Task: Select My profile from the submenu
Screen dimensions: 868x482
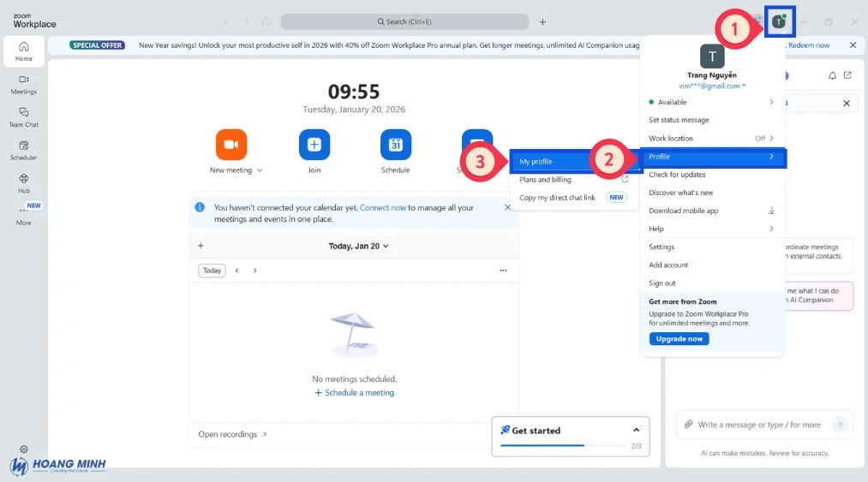Action: click(536, 162)
